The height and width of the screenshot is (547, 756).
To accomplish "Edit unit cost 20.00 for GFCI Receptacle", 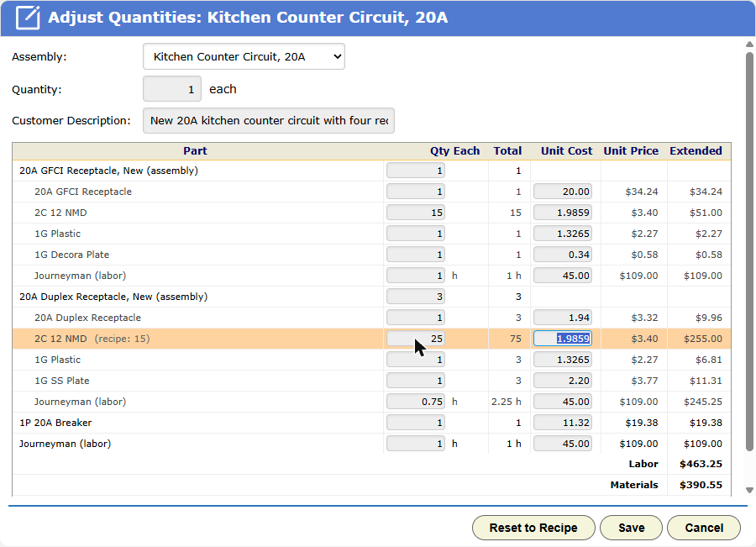I will coord(563,192).
